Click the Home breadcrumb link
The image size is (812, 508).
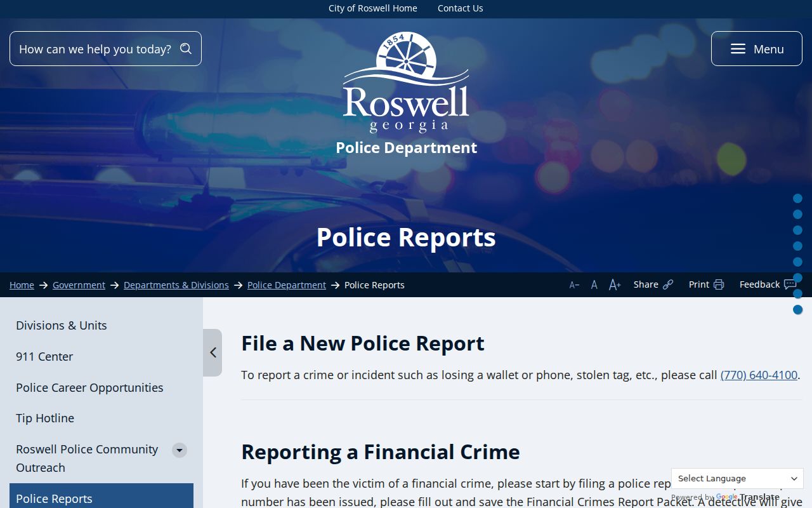(x=22, y=285)
